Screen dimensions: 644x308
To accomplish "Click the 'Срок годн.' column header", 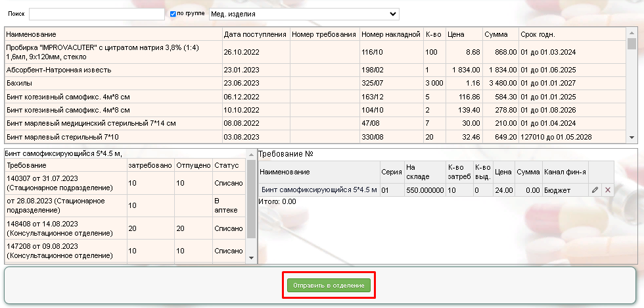I will [571, 34].
